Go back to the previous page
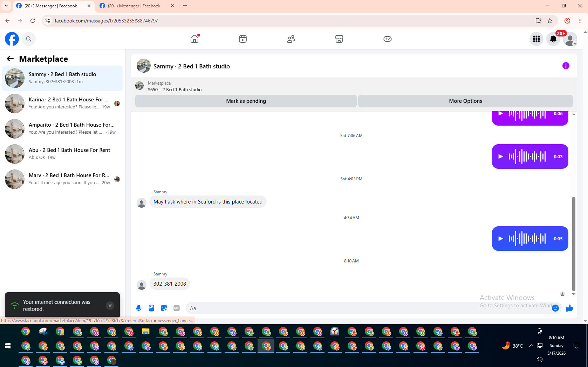The height and width of the screenshot is (367, 588). (x=7, y=21)
